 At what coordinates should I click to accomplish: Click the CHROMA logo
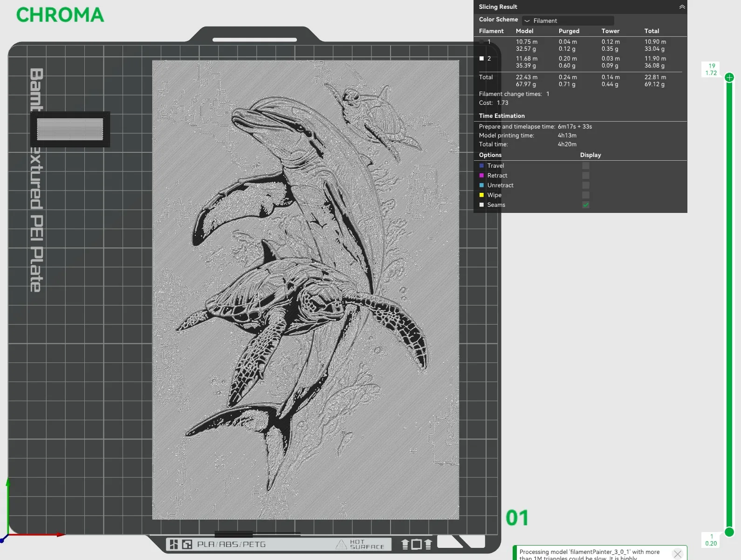click(60, 15)
